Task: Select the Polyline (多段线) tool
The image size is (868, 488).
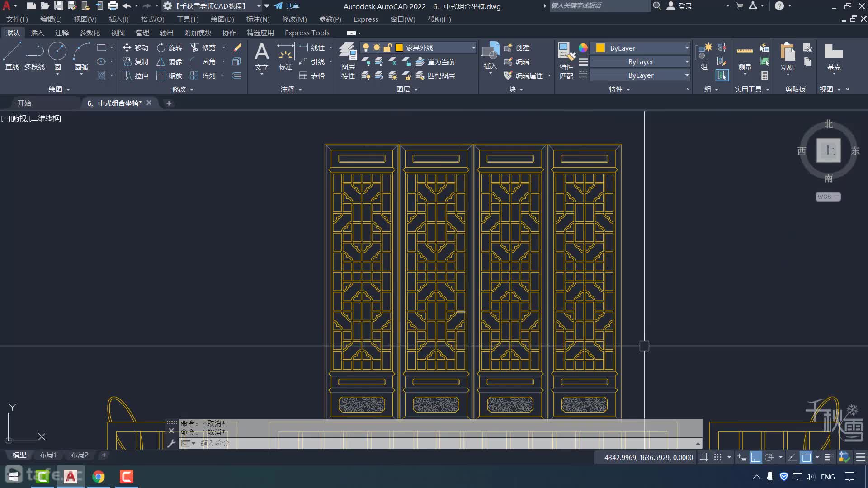Action: click(34, 56)
